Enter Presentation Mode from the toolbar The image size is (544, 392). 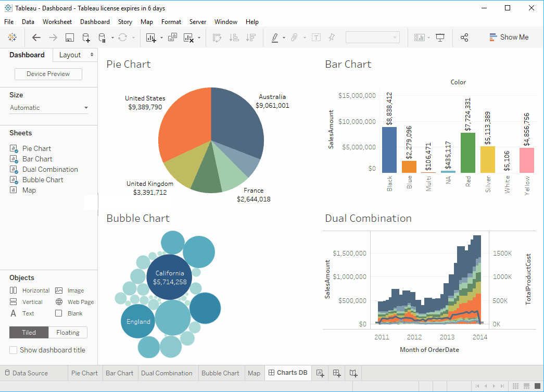pyautogui.click(x=440, y=37)
